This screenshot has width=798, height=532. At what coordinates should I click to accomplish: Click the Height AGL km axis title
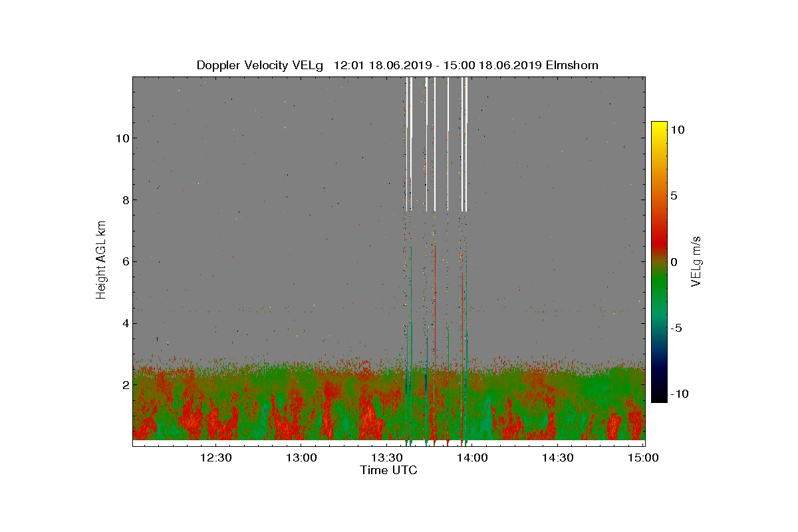[x=101, y=259]
